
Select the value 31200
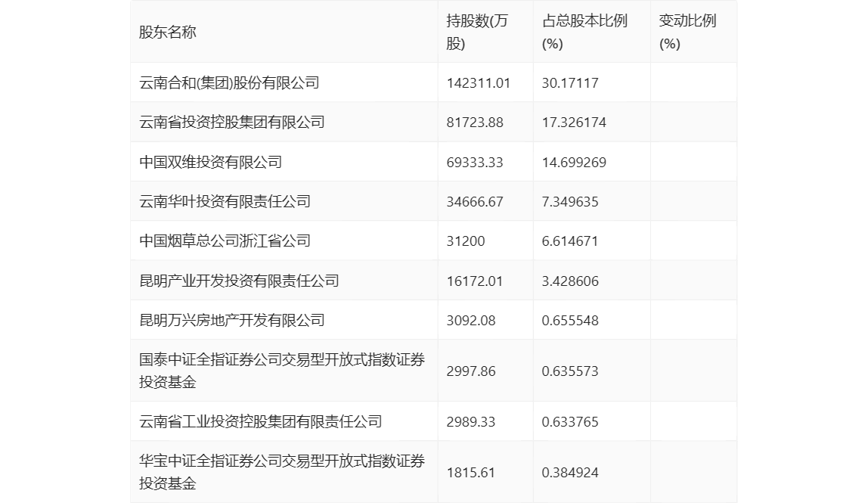[x=466, y=241]
